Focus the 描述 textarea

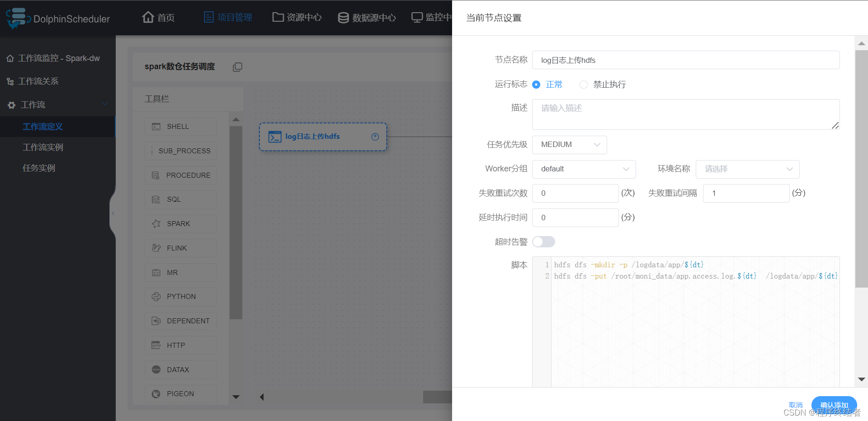[x=686, y=114]
